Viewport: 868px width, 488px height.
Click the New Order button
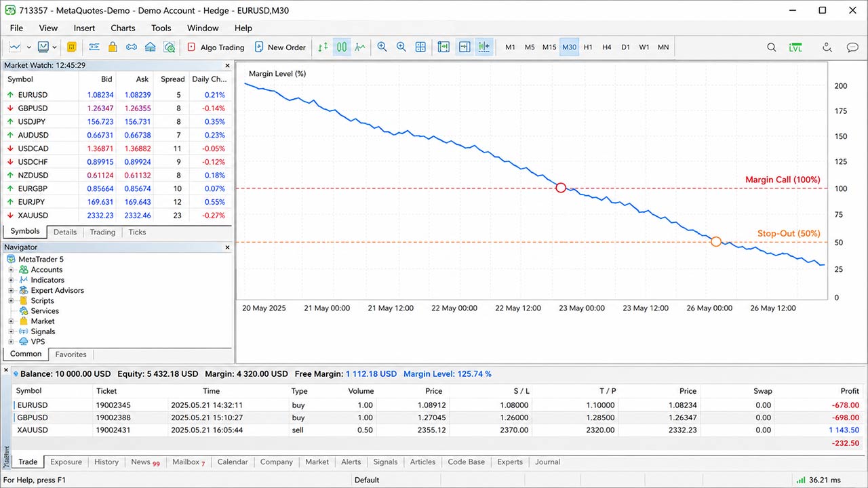coord(280,47)
